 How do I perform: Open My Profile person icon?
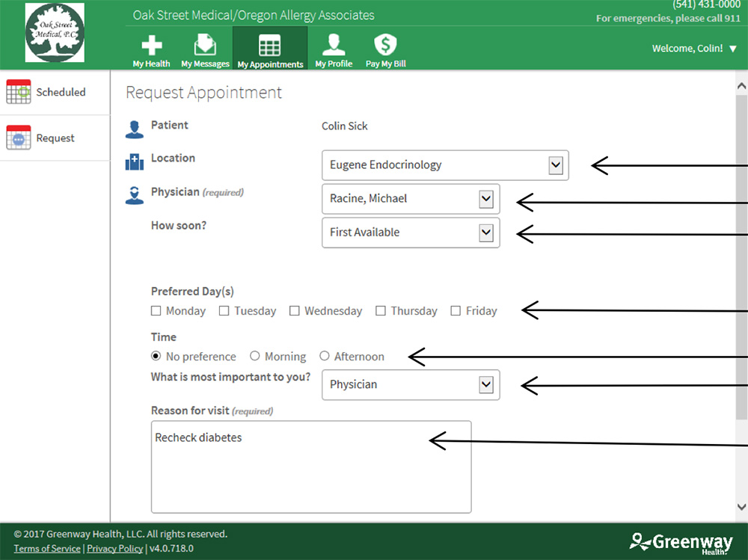point(334,45)
